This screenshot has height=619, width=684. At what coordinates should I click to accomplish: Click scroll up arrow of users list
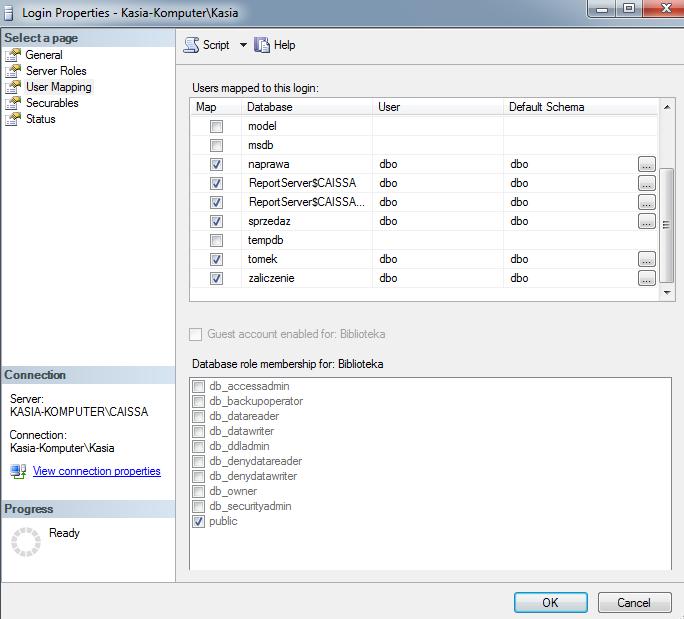(x=667, y=107)
